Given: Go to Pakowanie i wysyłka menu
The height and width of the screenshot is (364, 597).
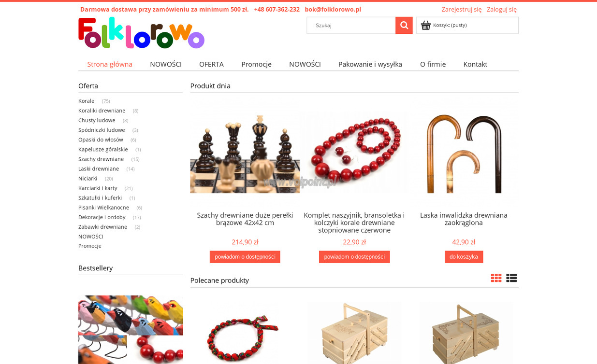Looking at the screenshot, I should point(370,64).
